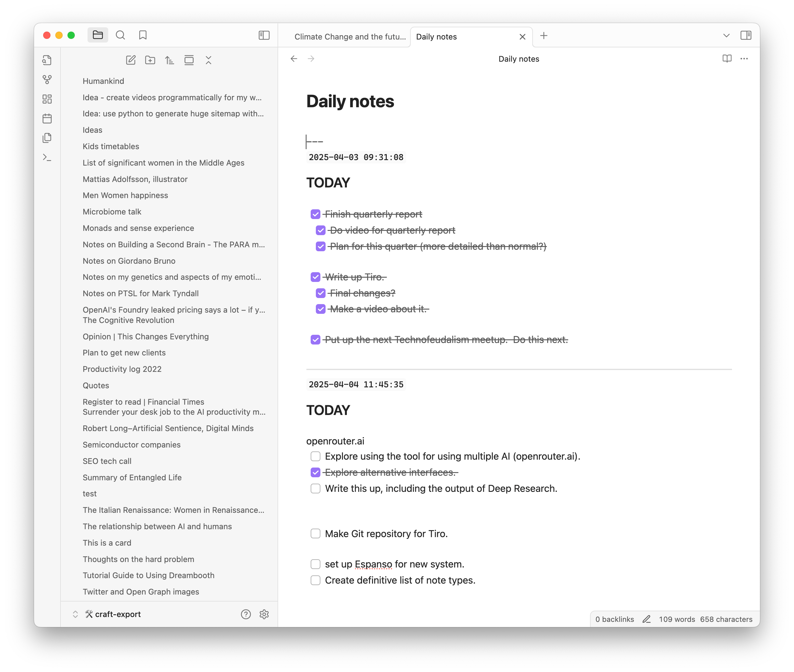The height and width of the screenshot is (672, 794).
Task: Check 'Create definitive list of note types'
Action: (315, 580)
